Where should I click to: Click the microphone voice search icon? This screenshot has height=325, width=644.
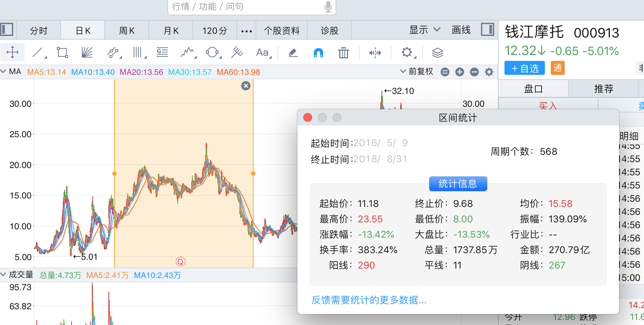[328, 6]
